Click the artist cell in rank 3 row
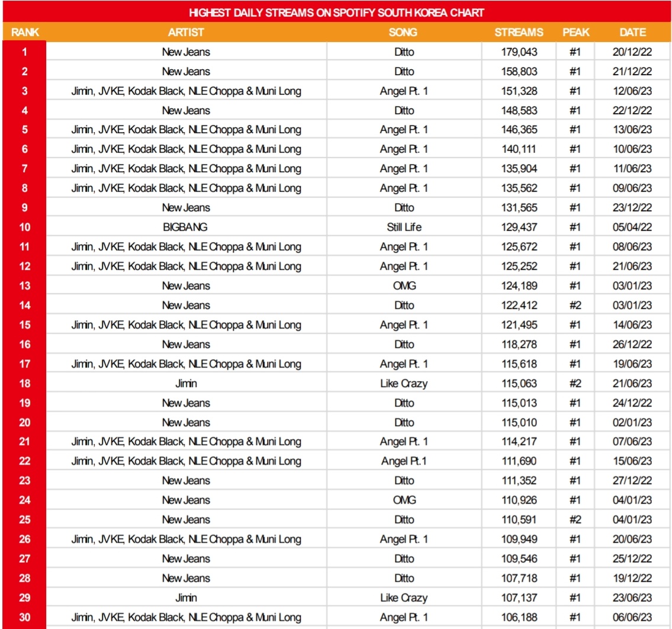Viewport: 672px width, 629px height. pyautogui.click(x=186, y=91)
